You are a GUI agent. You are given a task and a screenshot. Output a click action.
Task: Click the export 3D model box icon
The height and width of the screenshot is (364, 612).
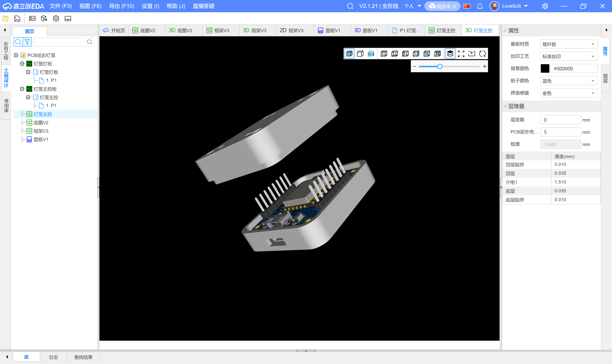coord(44,18)
